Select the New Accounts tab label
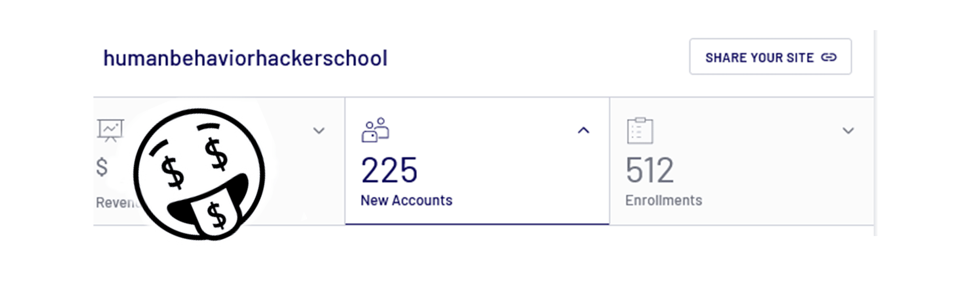The width and height of the screenshot is (980, 283). click(x=406, y=200)
